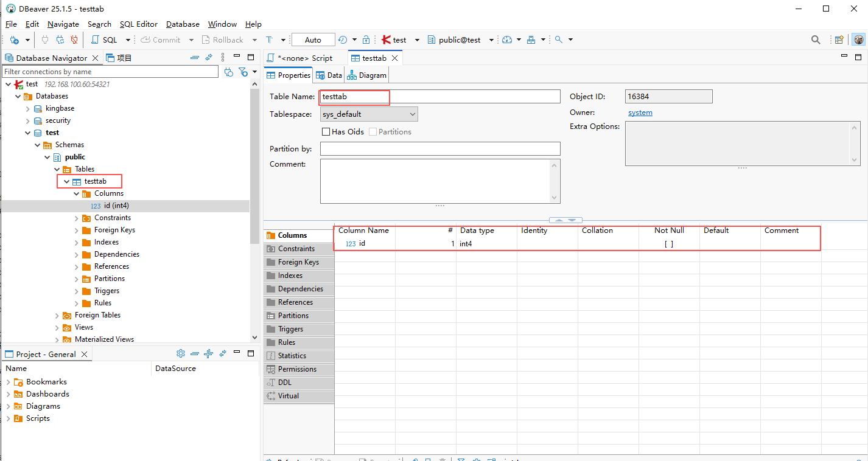
Task: Click the magnifier search icon at top right
Action: pyautogui.click(x=816, y=40)
